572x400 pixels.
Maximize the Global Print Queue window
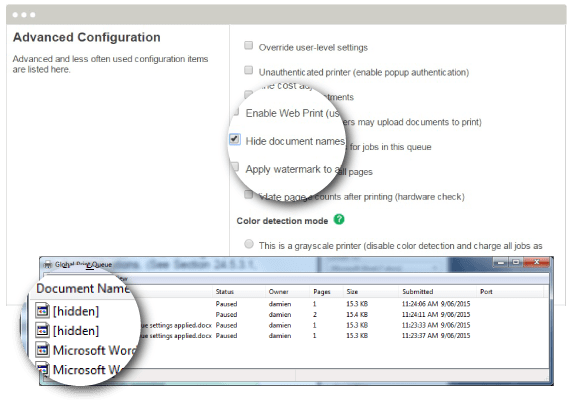click(x=516, y=262)
